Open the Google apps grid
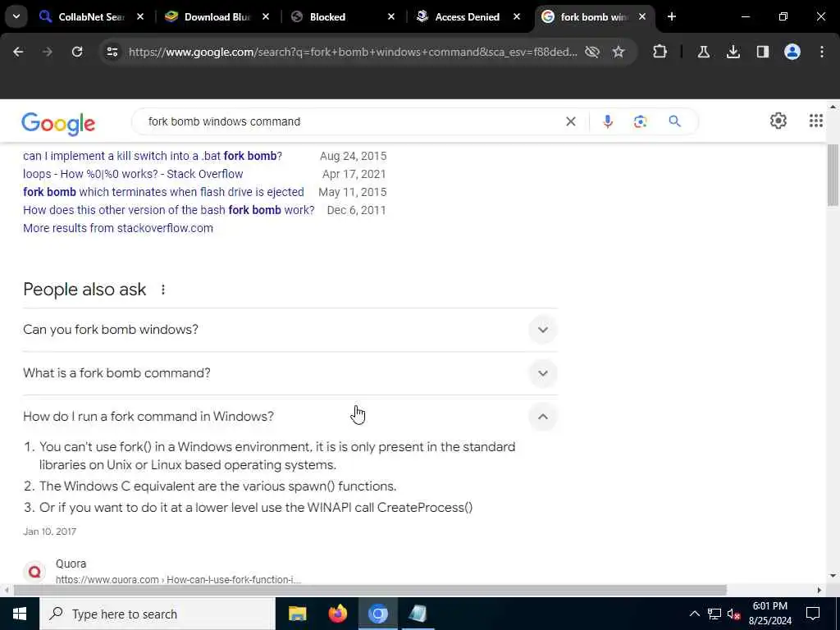Viewport: 840px width, 630px height. (816, 121)
